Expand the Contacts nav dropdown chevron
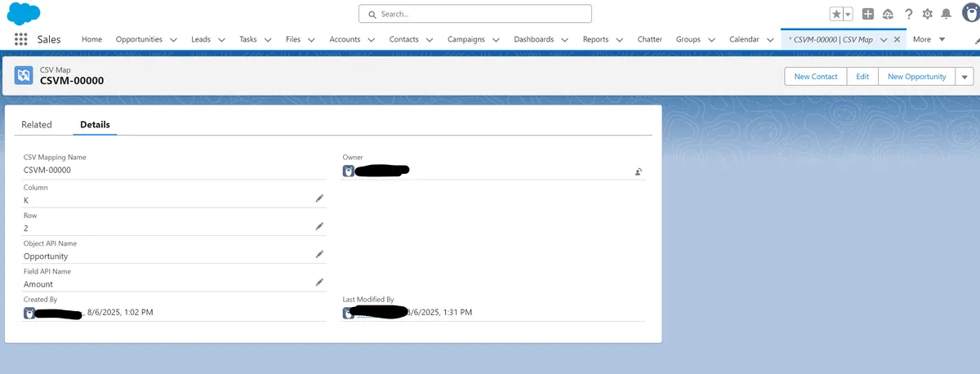 coord(430,39)
